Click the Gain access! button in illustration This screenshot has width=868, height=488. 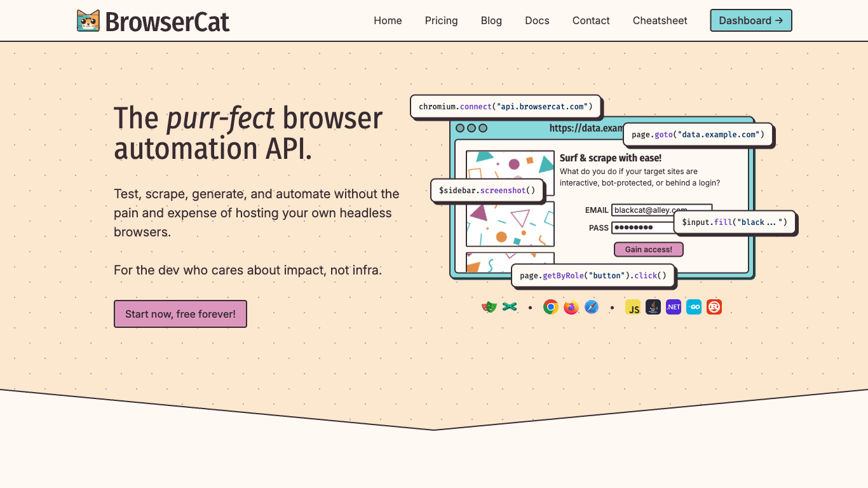click(x=648, y=249)
